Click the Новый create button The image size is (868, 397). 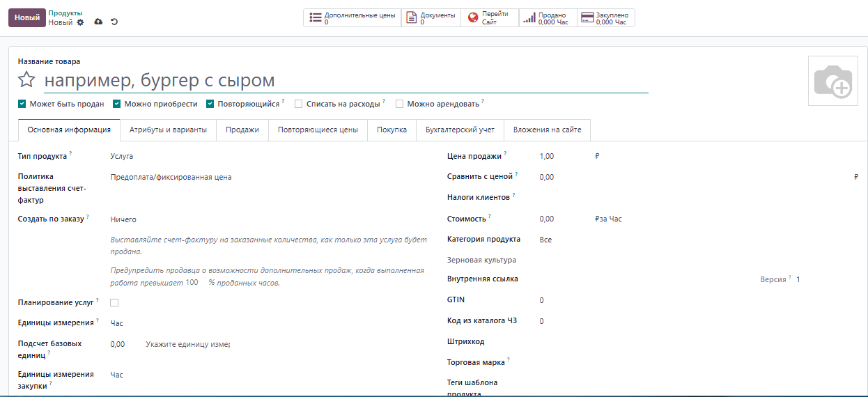27,18
